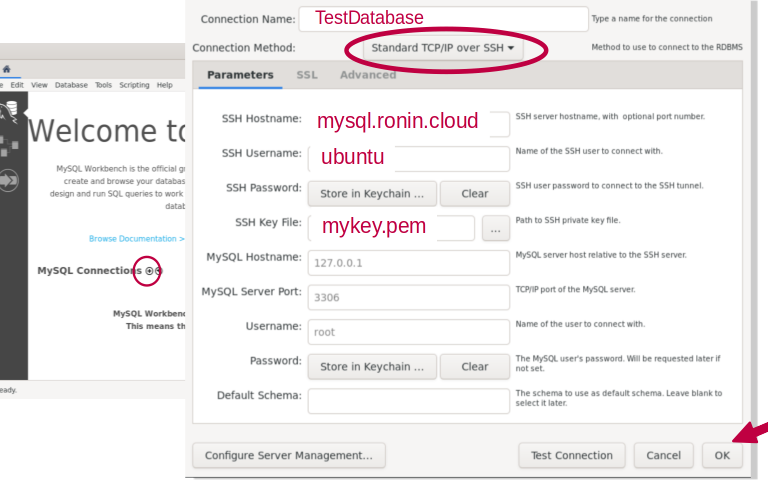
Task: Click the SSH Hostname field
Action: (408, 124)
